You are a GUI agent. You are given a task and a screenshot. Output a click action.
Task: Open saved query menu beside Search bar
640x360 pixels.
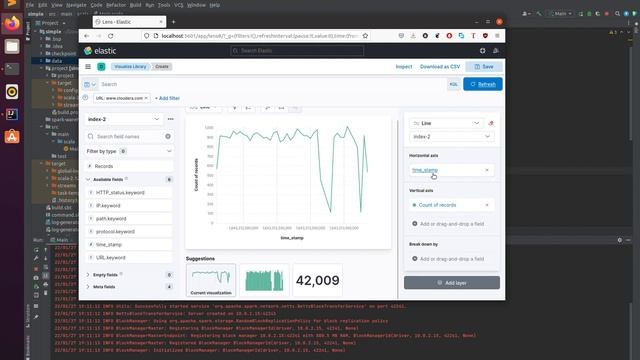(x=90, y=84)
